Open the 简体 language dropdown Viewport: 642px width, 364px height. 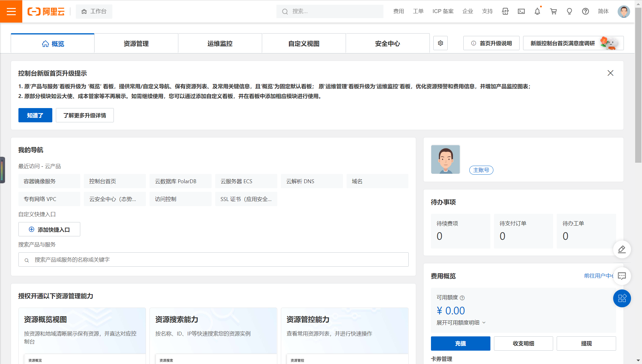pyautogui.click(x=603, y=11)
